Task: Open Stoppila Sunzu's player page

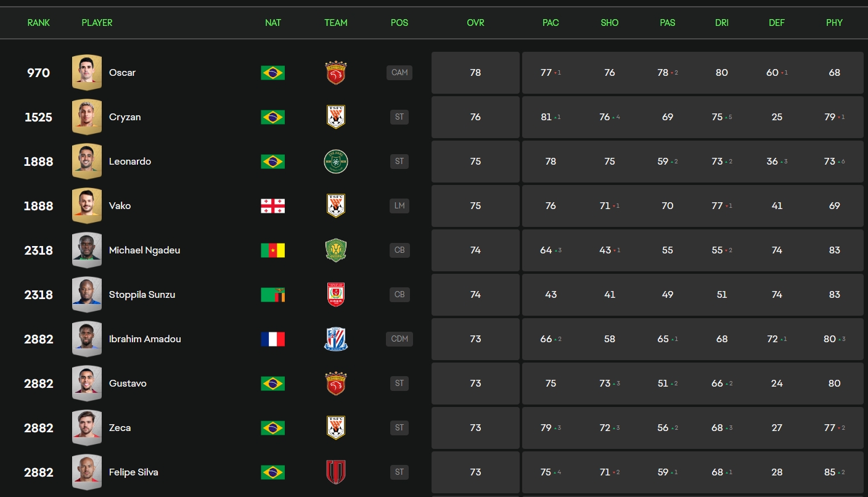Action: coord(142,295)
